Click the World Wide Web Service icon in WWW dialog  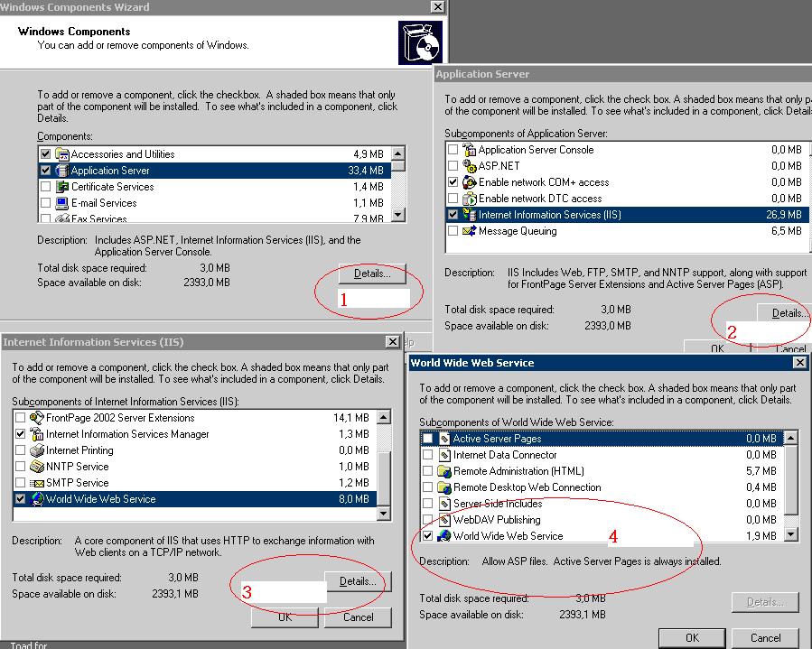444,536
